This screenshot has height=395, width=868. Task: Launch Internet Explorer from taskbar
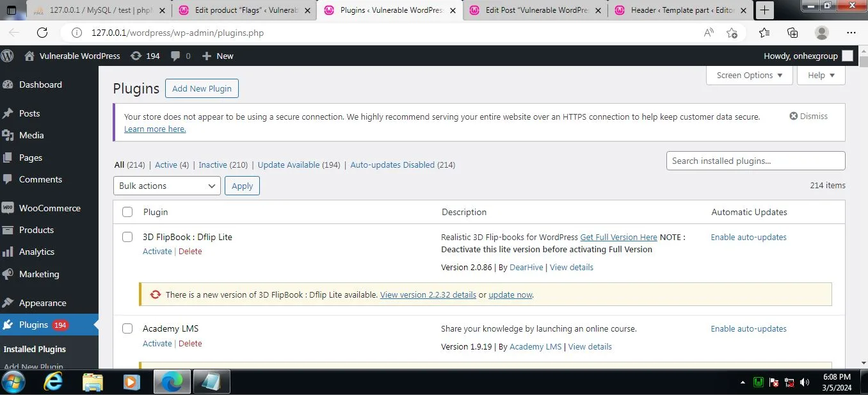54,382
